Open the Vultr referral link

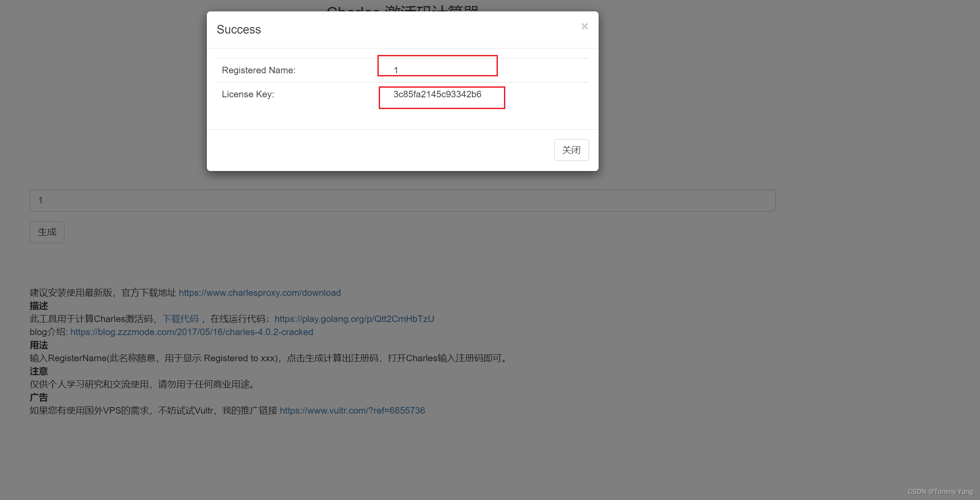tap(353, 411)
